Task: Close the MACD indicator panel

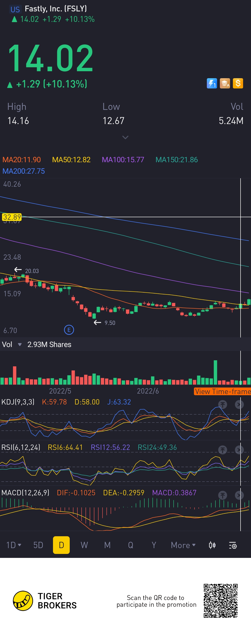Action: (x=239, y=495)
